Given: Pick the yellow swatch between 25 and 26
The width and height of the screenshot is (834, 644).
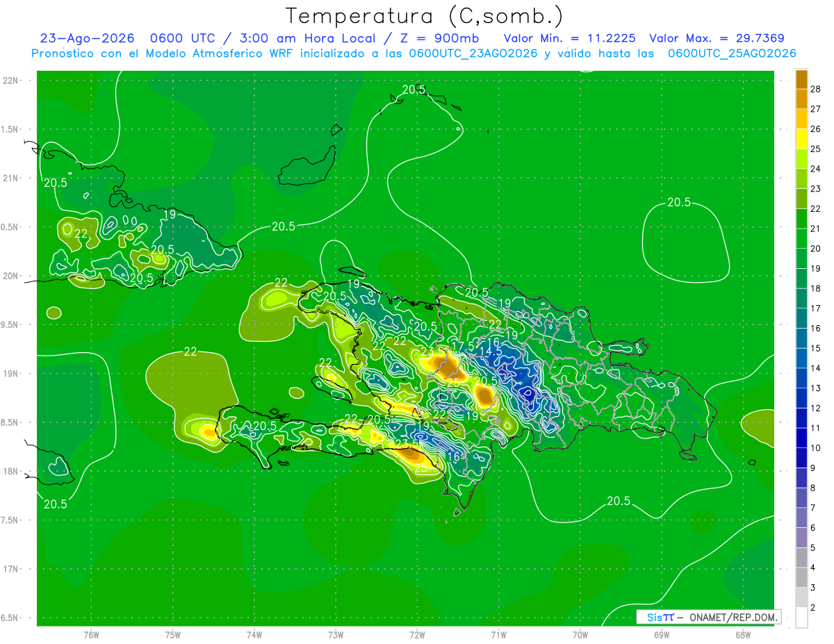Looking at the screenshot, I should click(801, 139).
